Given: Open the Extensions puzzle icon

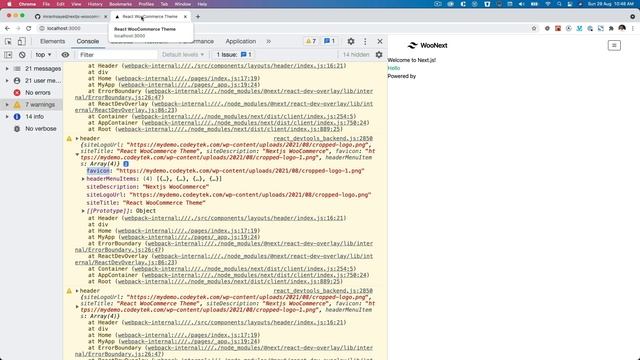Looking at the screenshot, I should click(611, 28).
